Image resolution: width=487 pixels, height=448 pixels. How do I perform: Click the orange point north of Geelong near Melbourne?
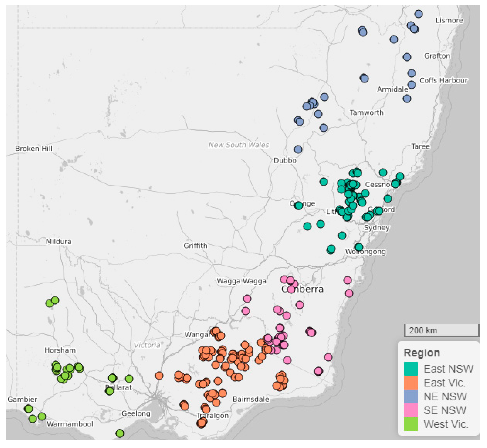159,376
